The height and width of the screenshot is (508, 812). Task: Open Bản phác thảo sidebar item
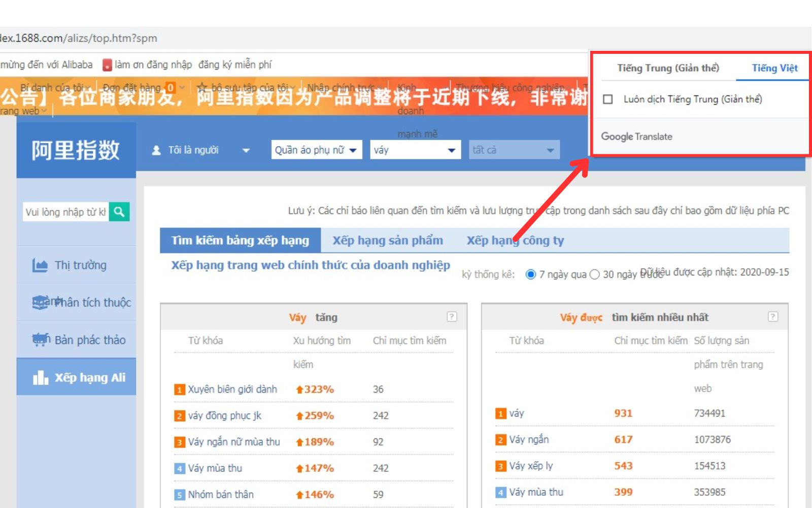coord(76,340)
